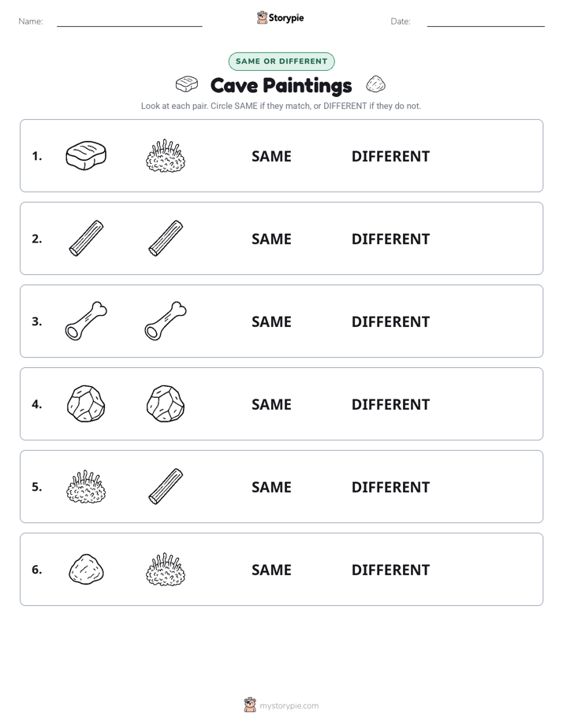Select the left wooden stick in row 2
This screenshot has width=563, height=728.
(86, 238)
